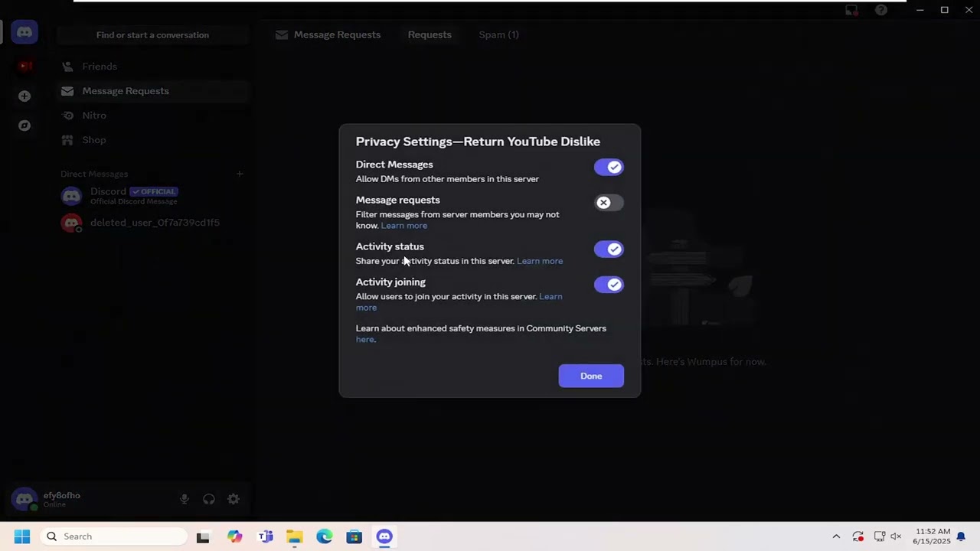Open Learn more link for Activity status

(x=540, y=261)
